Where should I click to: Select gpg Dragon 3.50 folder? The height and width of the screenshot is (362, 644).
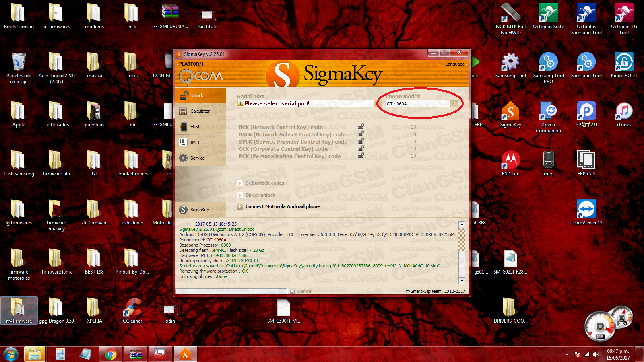coord(56,311)
